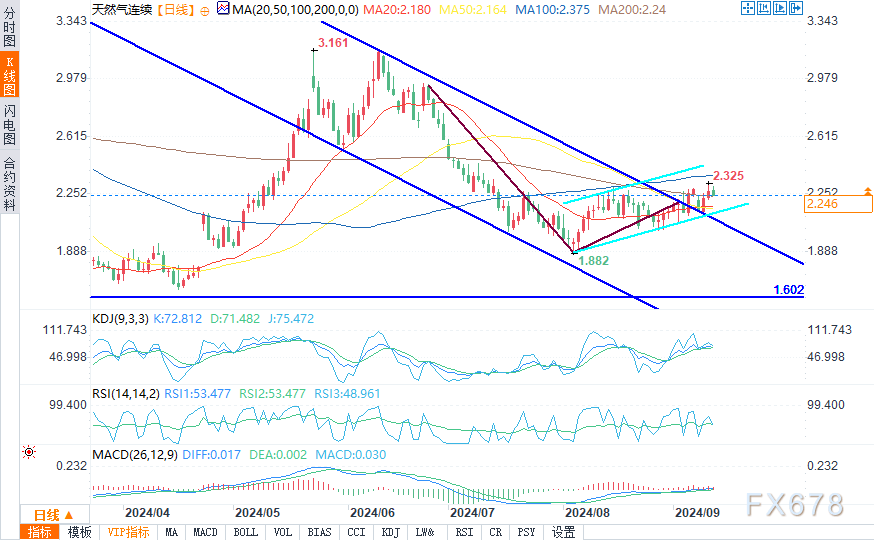Click the MA indicator chart icon
This screenshot has width=874, height=540.
[x=223, y=8]
